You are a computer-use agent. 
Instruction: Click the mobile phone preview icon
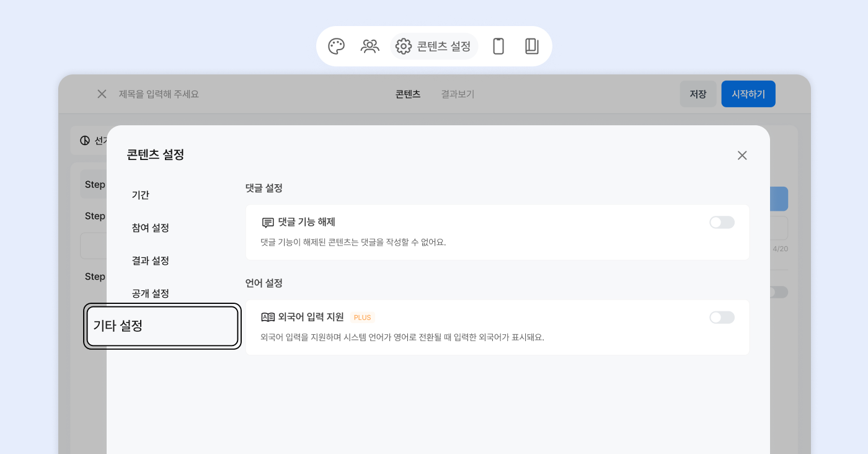pyautogui.click(x=498, y=47)
